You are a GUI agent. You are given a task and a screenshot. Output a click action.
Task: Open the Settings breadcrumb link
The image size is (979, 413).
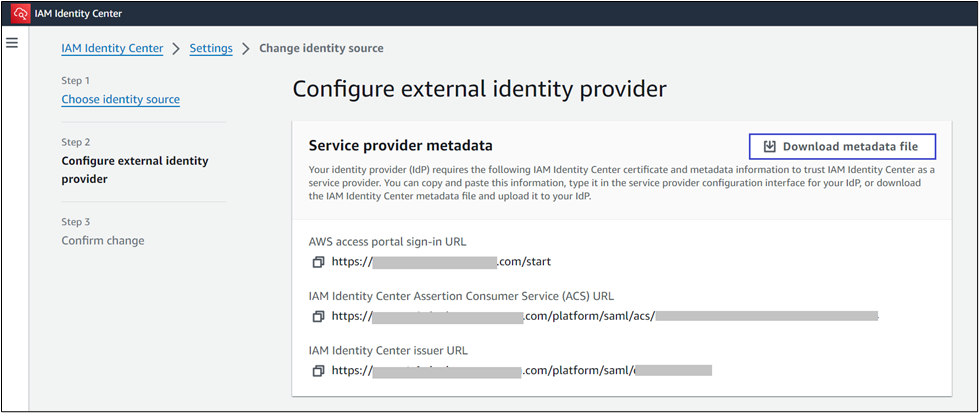[x=211, y=48]
